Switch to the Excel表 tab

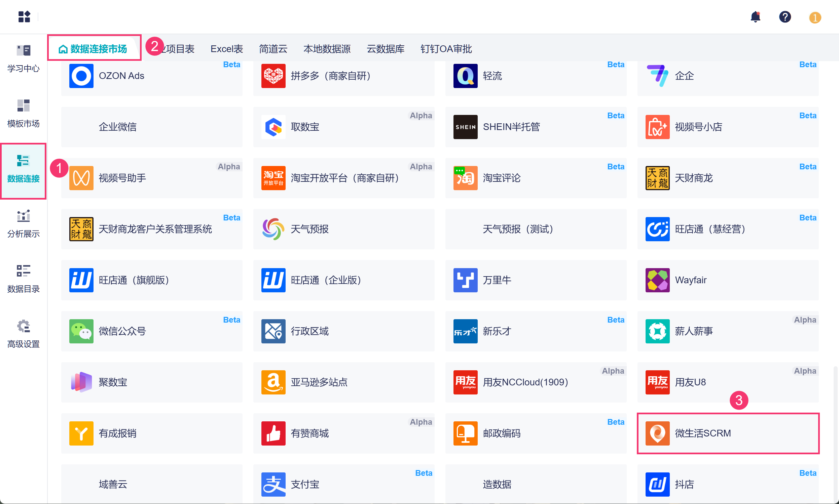pos(226,49)
